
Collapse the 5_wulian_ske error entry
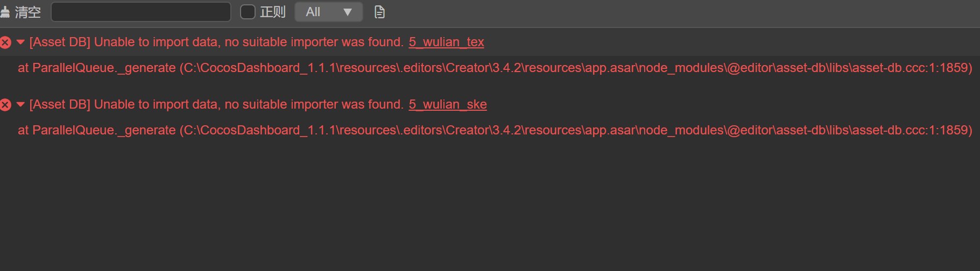click(21, 104)
